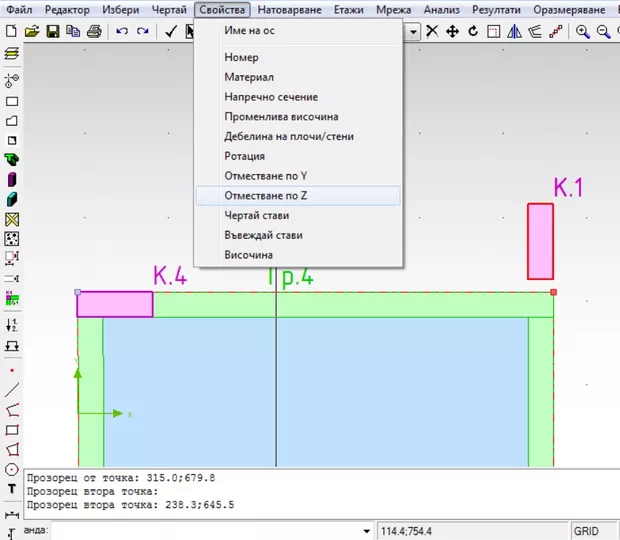
Task: Click the pink K.1 column rectangle
Action: click(x=540, y=241)
